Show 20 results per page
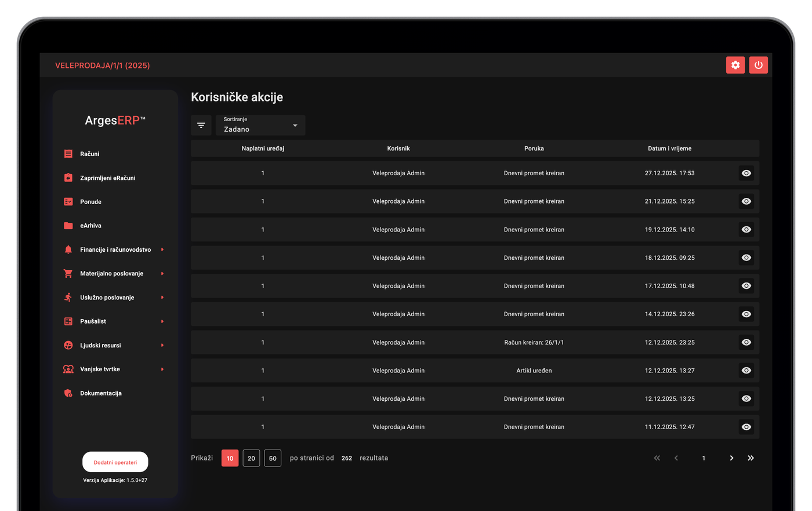The image size is (812, 511). (251, 458)
